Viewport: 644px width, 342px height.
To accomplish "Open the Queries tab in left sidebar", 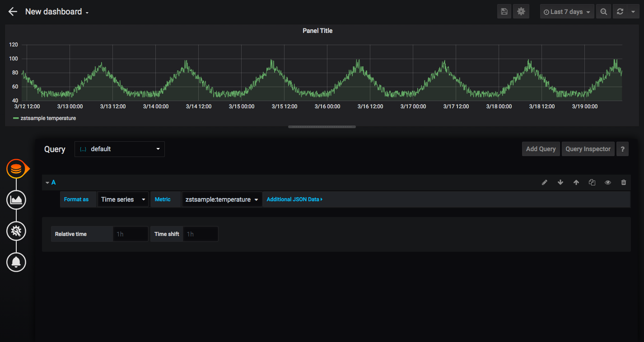I will point(17,169).
